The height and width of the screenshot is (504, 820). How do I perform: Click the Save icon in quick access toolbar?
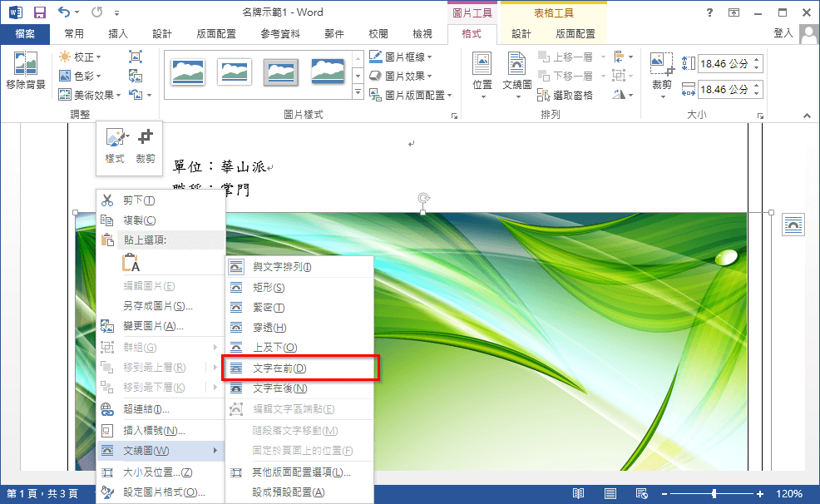click(x=39, y=12)
